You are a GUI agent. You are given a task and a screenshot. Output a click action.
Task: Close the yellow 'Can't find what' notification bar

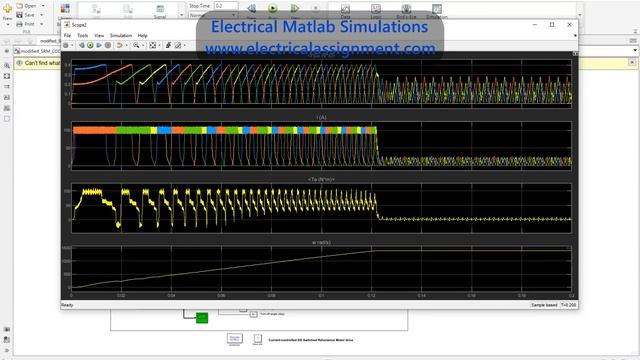click(x=632, y=62)
